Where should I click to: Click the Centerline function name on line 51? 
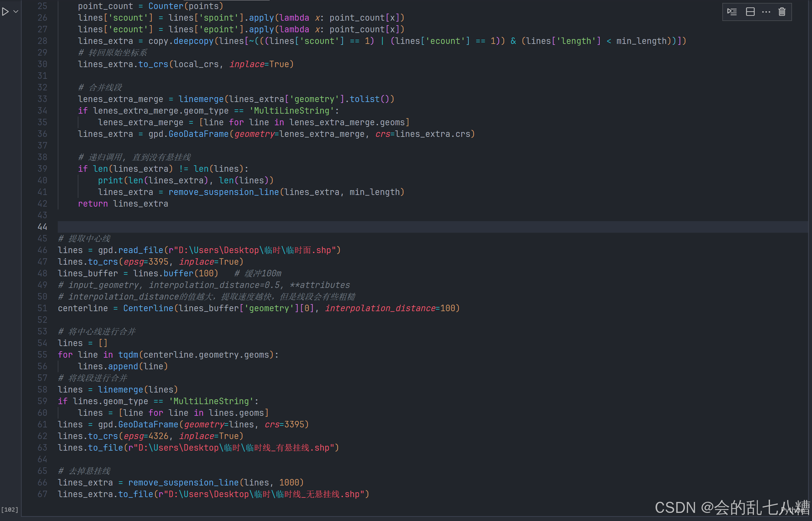pos(148,308)
